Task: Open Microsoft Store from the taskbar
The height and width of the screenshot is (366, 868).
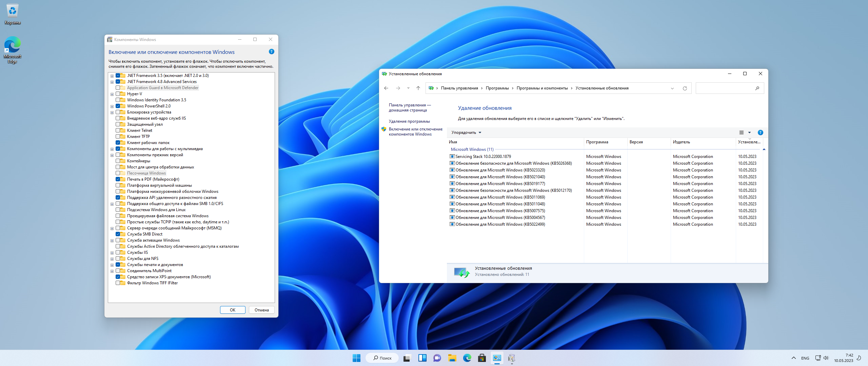Action: pos(482,358)
